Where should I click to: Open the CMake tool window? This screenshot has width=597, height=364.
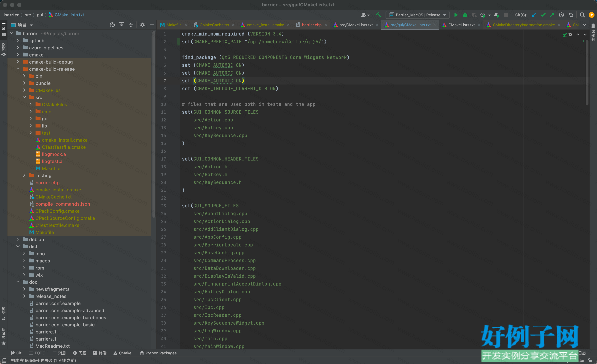122,353
